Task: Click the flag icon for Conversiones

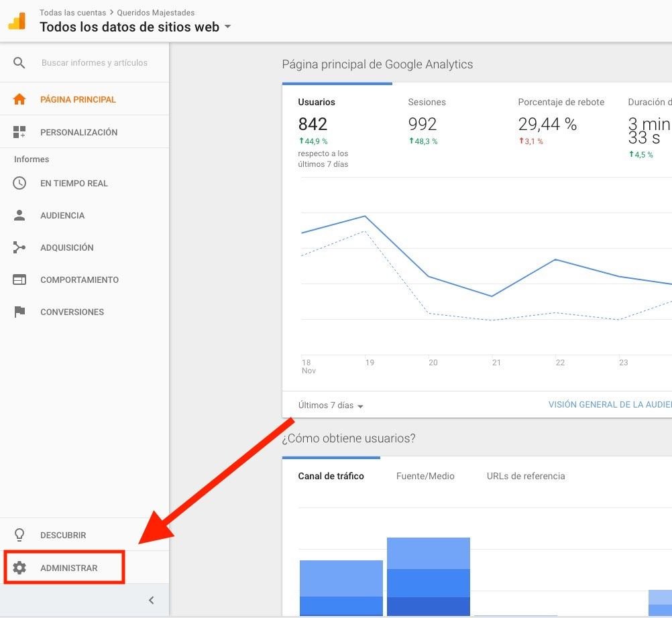Action: click(x=19, y=312)
